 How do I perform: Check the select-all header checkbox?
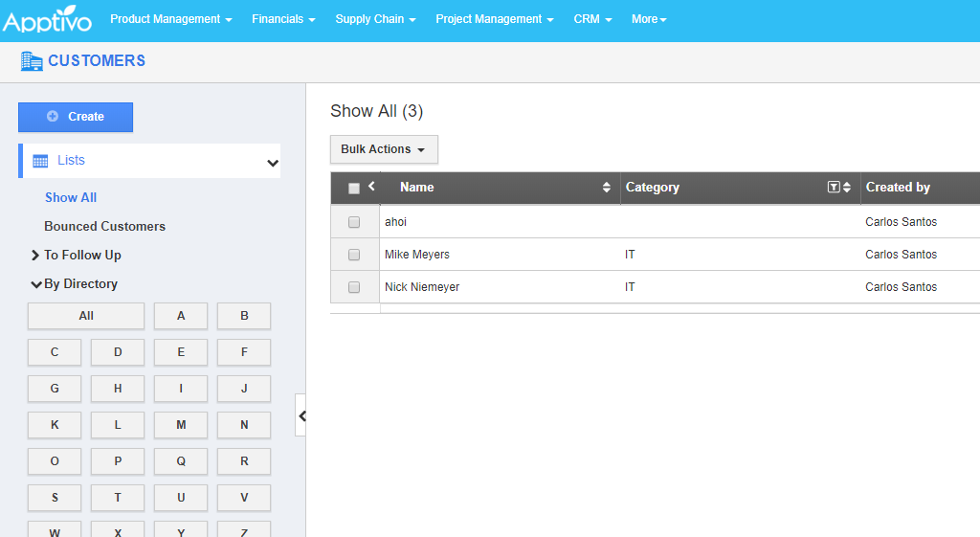354,189
